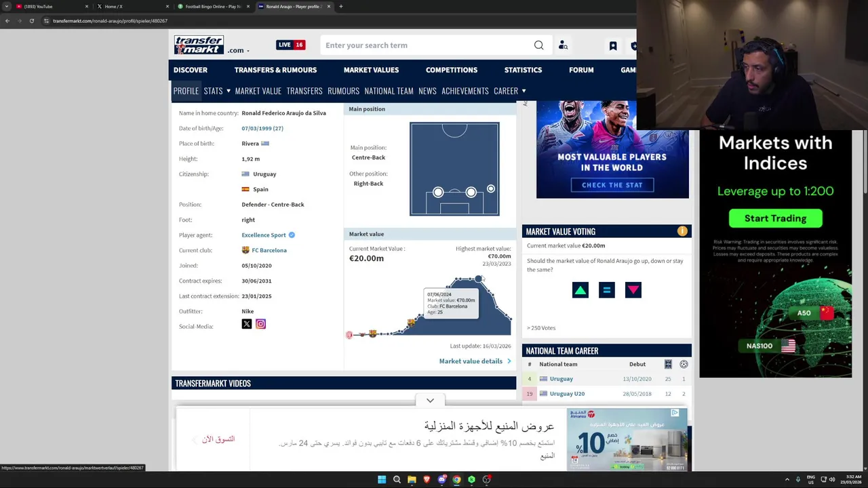Open the FC Barcelona club link
This screenshot has height=488, width=868.
tap(269, 250)
